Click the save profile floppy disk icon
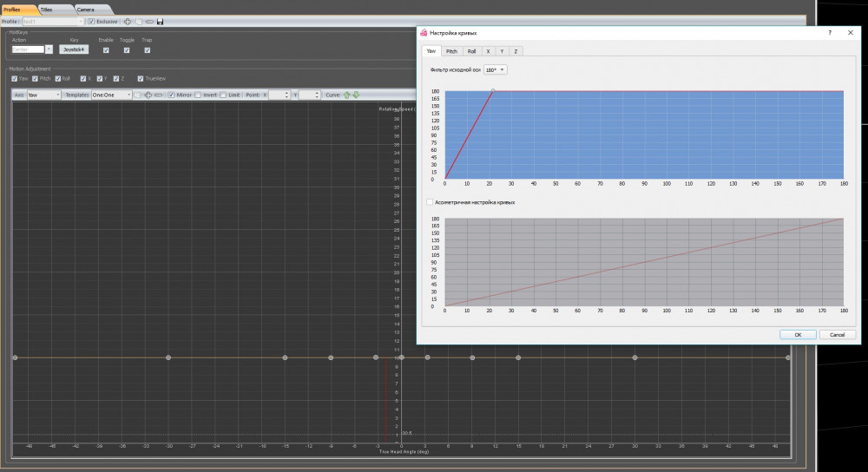This screenshot has width=868, height=472. click(161, 21)
